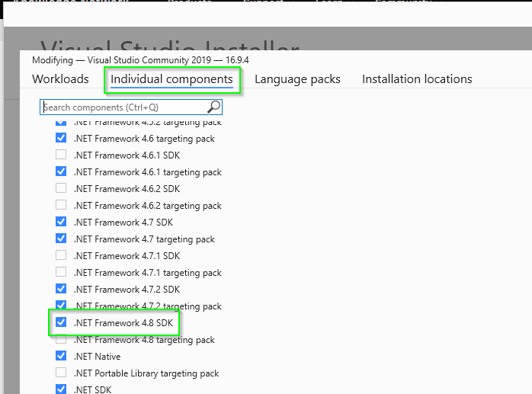
Task: Click the '.NET Framework 4.6.1 SDK' label
Action: click(x=127, y=155)
